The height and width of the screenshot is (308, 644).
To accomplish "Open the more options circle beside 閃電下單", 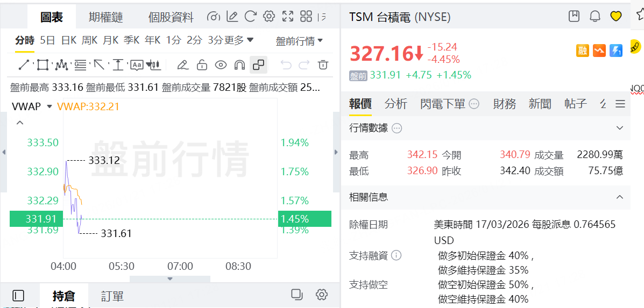I will coord(474,104).
